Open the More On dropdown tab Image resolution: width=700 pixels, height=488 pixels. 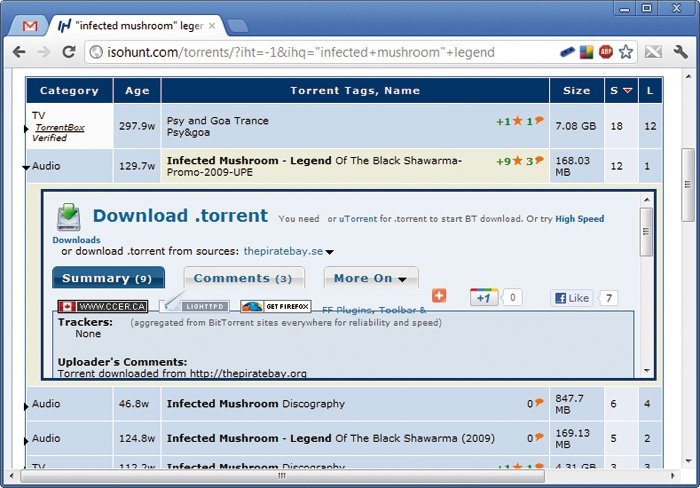point(371,278)
